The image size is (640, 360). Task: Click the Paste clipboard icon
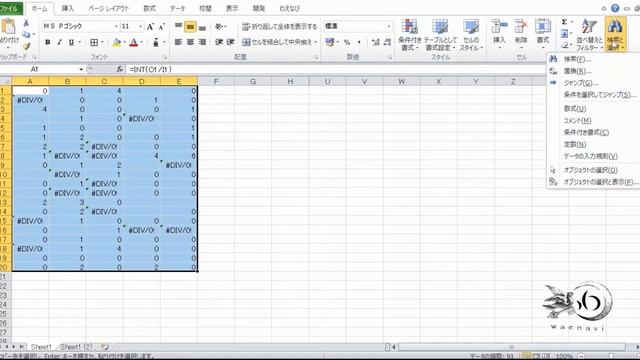(x=9, y=27)
